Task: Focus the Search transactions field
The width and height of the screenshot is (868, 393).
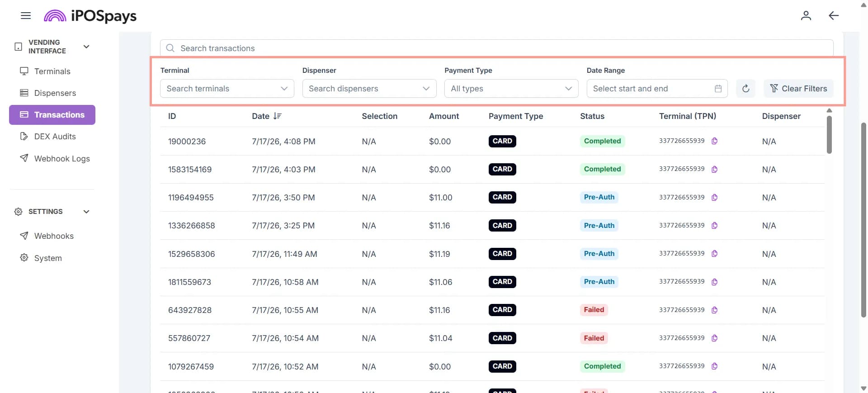Action: coord(496,48)
